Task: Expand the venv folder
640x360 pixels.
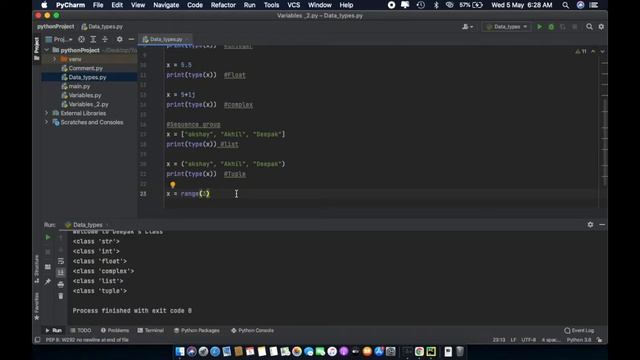Action: (x=55, y=59)
